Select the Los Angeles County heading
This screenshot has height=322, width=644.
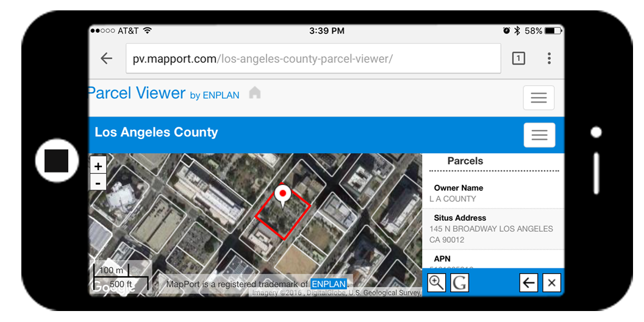[156, 132]
